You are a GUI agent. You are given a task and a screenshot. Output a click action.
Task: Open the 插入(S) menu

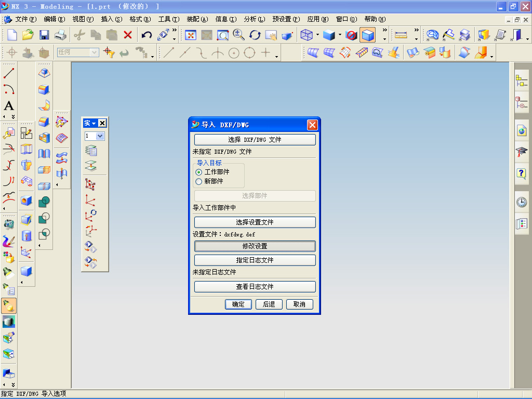click(112, 19)
